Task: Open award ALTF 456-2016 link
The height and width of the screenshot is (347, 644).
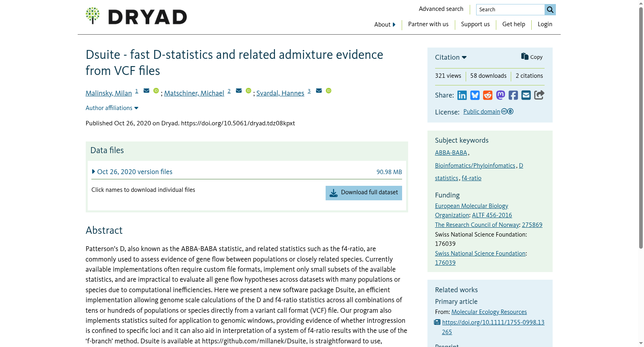Action: 492,215
